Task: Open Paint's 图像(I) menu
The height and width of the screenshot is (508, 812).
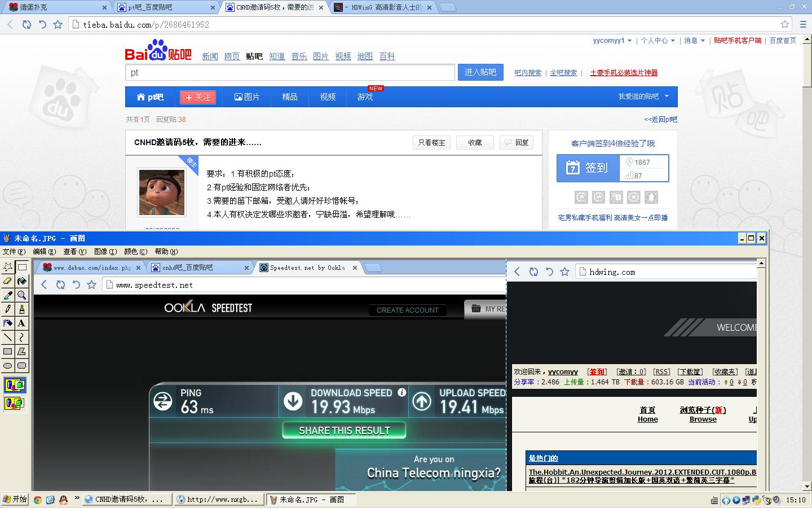Action: click(x=105, y=252)
